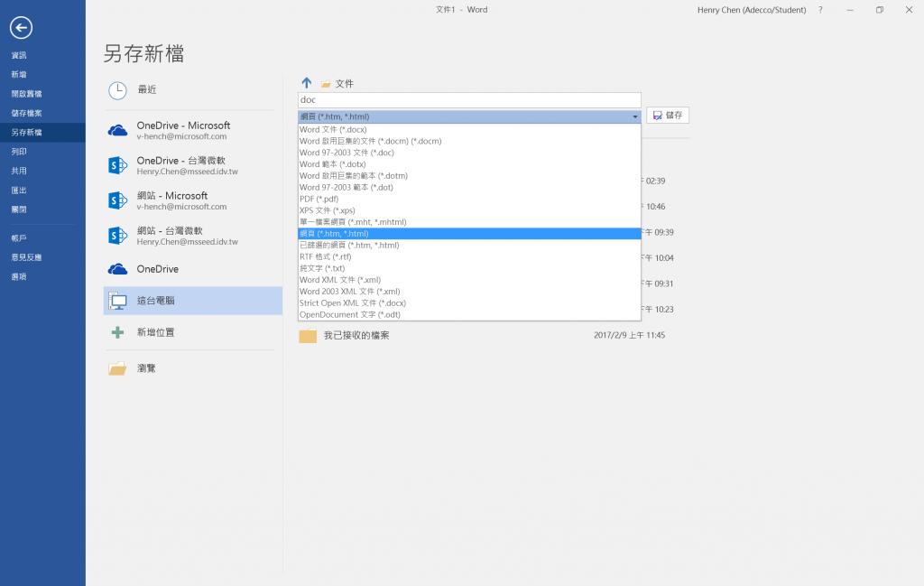Choose RTF 格式 (*.rtf) option

point(469,257)
